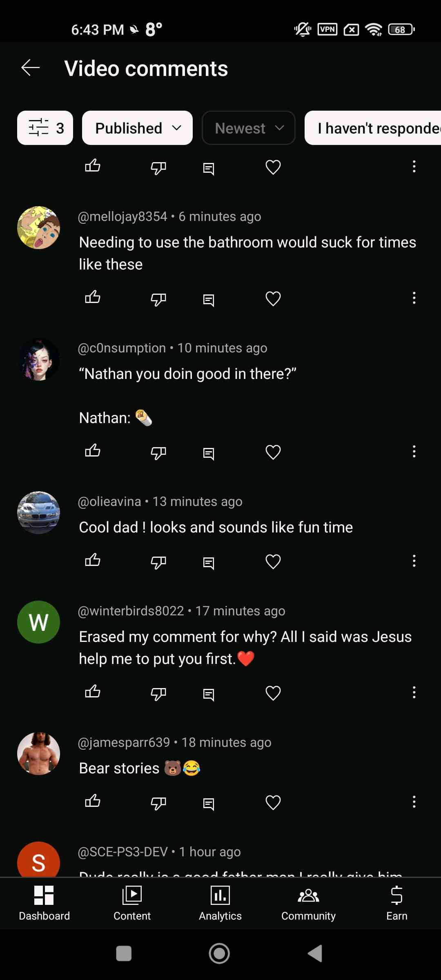
Task: Tap the reply icon on @jamesparr639's comment
Action: [209, 803]
